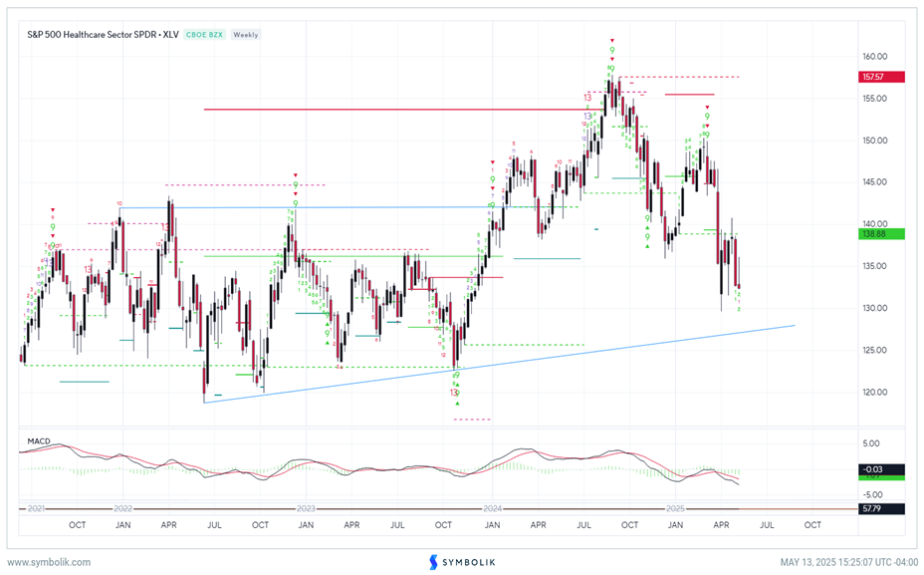This screenshot has height=575, width=924.
Task: Open the www.symbolik.com link
Action: point(49,562)
